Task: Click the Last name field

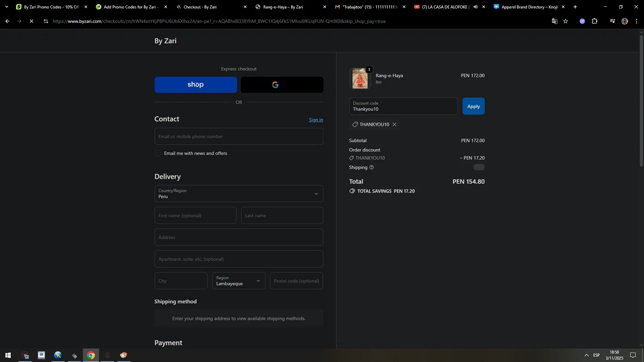Action: pyautogui.click(x=282, y=215)
